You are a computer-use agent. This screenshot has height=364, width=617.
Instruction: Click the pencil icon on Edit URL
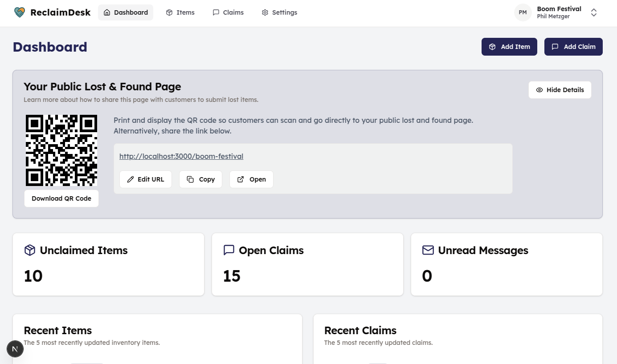[131, 179]
